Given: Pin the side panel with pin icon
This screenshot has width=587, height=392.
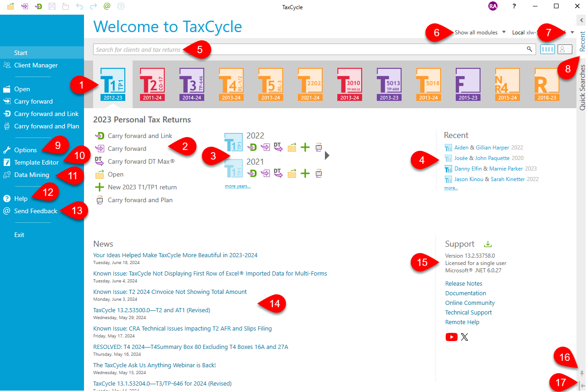Looking at the screenshot, I should [582, 373].
